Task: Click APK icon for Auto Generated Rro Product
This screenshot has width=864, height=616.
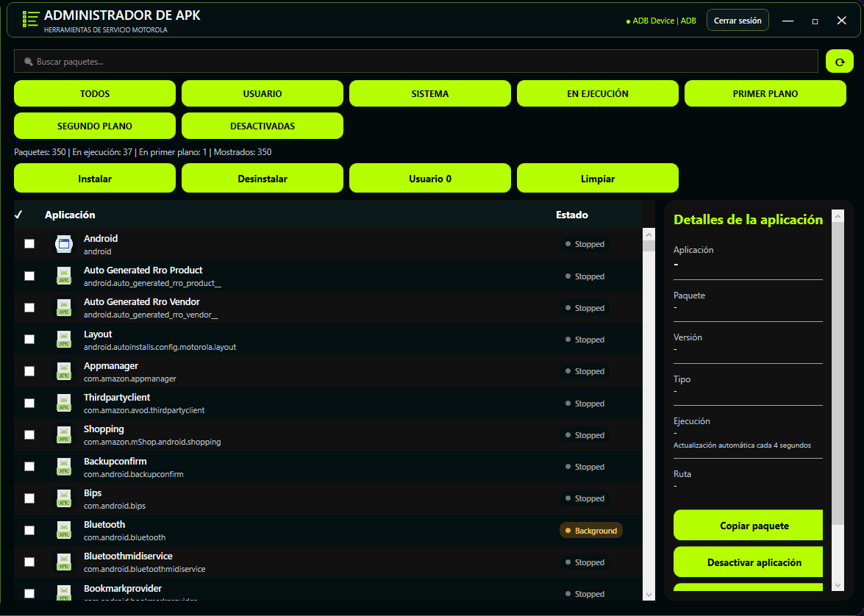Action: 64,276
